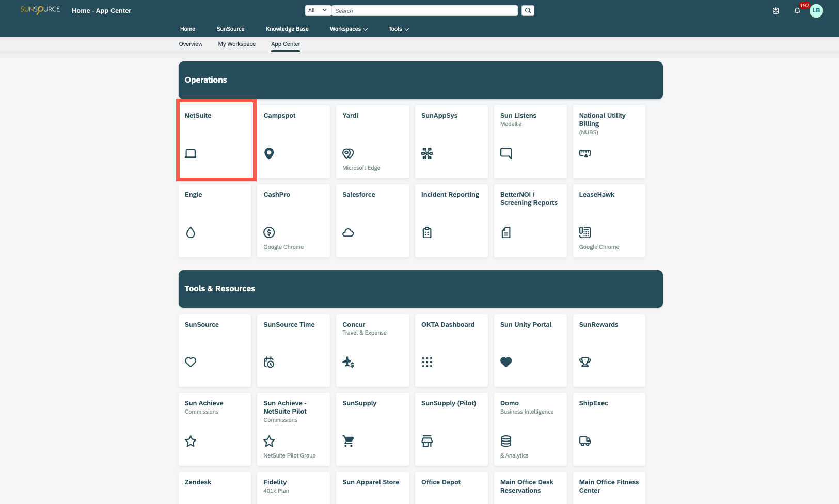Open the BetterNOI document icon

pyautogui.click(x=506, y=232)
